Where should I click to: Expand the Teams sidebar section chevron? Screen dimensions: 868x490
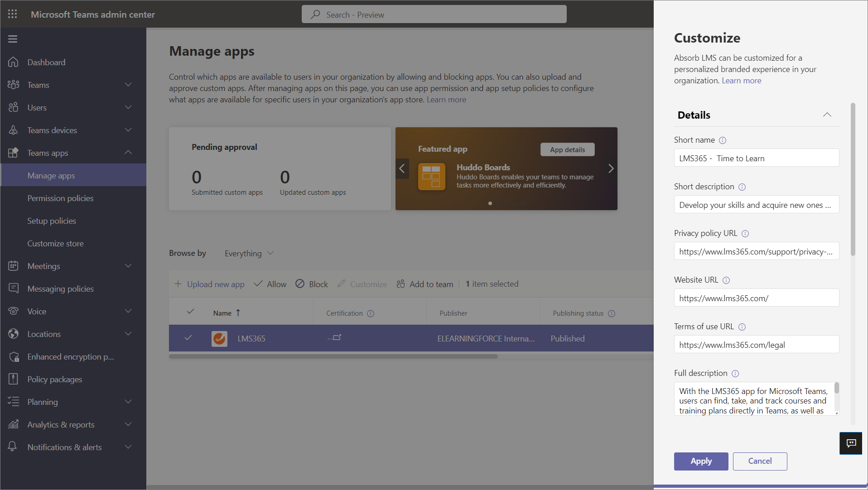pyautogui.click(x=128, y=85)
